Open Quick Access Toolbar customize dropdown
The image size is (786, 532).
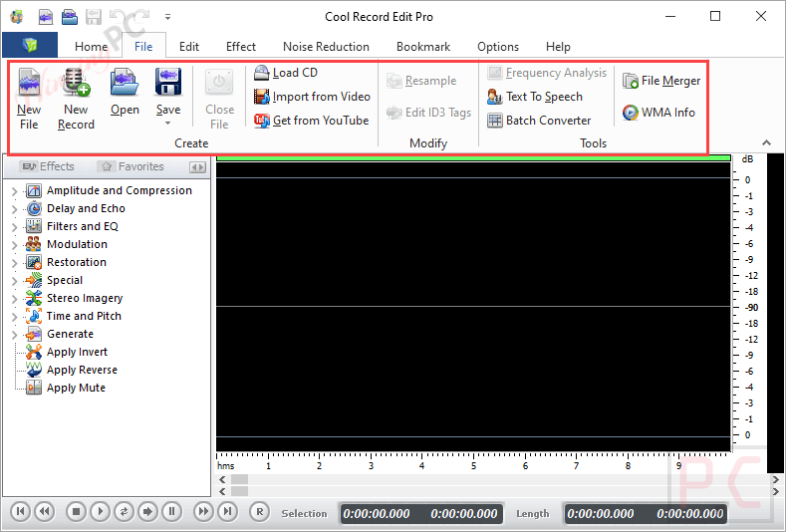pyautogui.click(x=168, y=17)
